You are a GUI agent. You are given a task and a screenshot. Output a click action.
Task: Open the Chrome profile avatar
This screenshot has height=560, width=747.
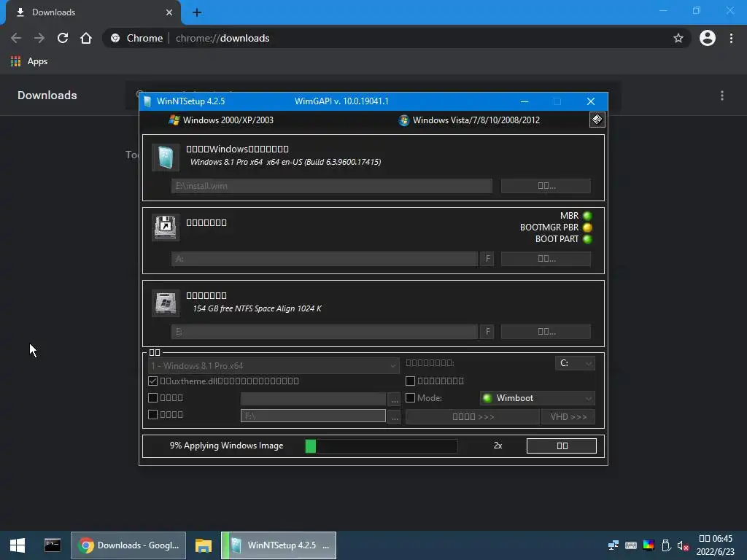[708, 38]
